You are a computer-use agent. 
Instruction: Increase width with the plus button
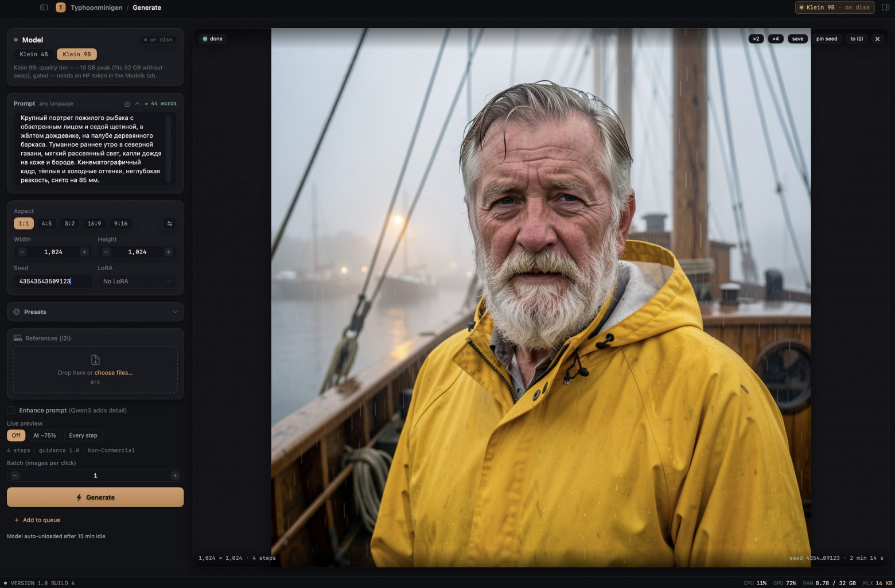point(84,252)
